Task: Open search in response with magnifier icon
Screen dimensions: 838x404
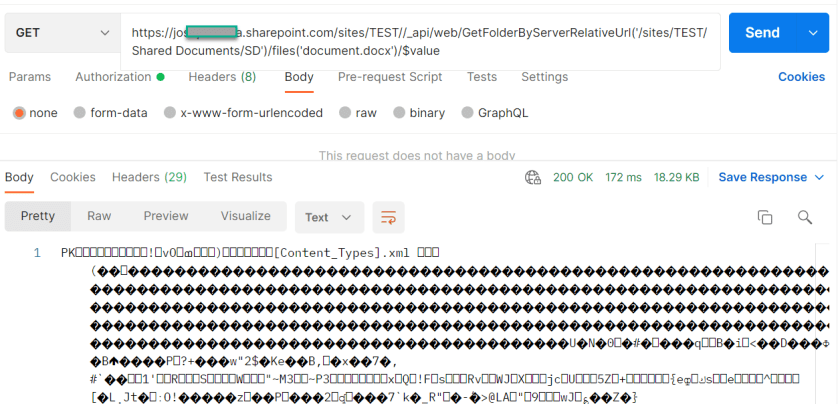Action: tap(804, 217)
